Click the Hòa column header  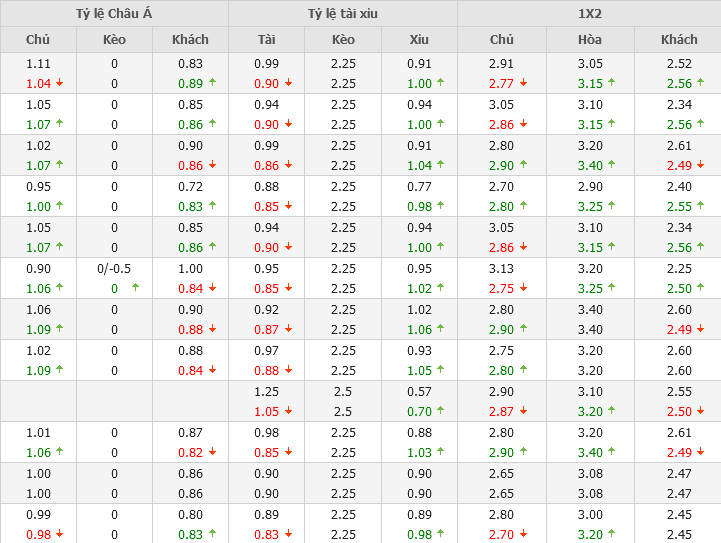pyautogui.click(x=590, y=39)
